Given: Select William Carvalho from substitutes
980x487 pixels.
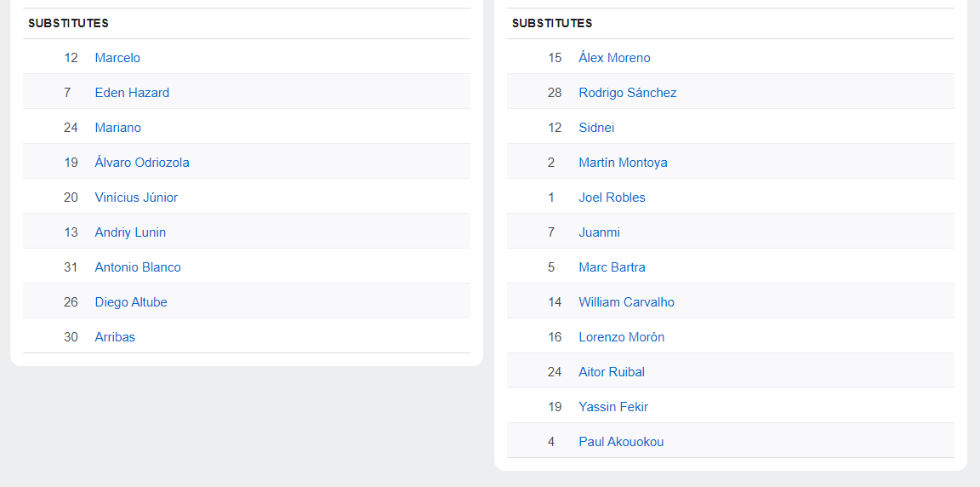Looking at the screenshot, I should tap(627, 302).
